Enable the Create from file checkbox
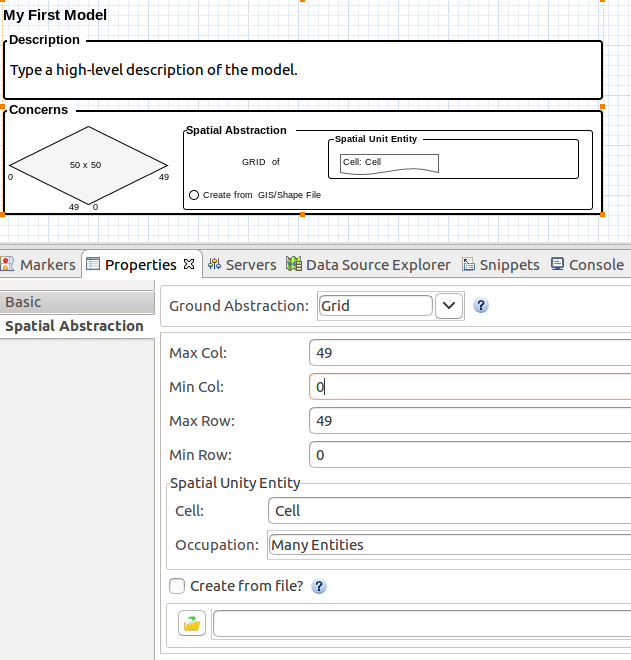Screen dimensions: 631x660 point(177,586)
